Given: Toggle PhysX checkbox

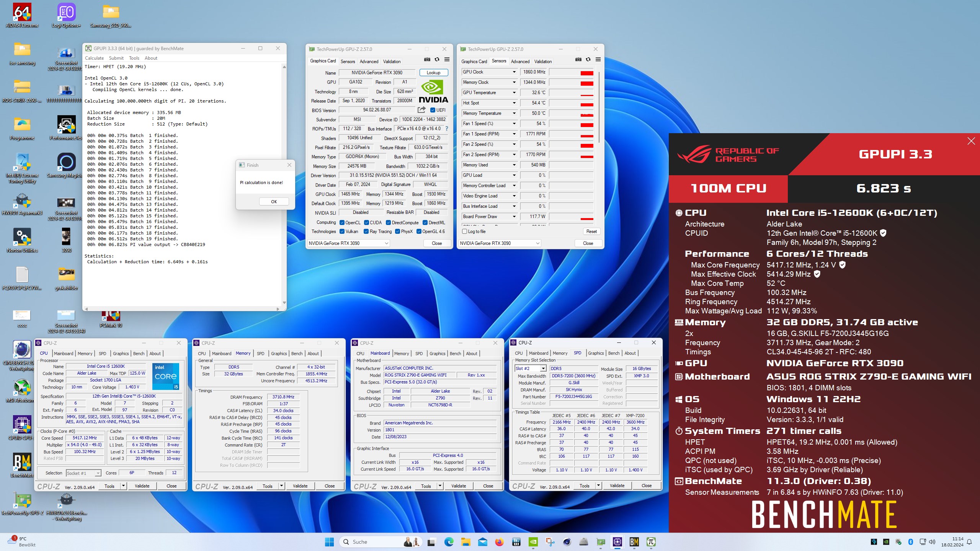Looking at the screenshot, I should pyautogui.click(x=397, y=231).
